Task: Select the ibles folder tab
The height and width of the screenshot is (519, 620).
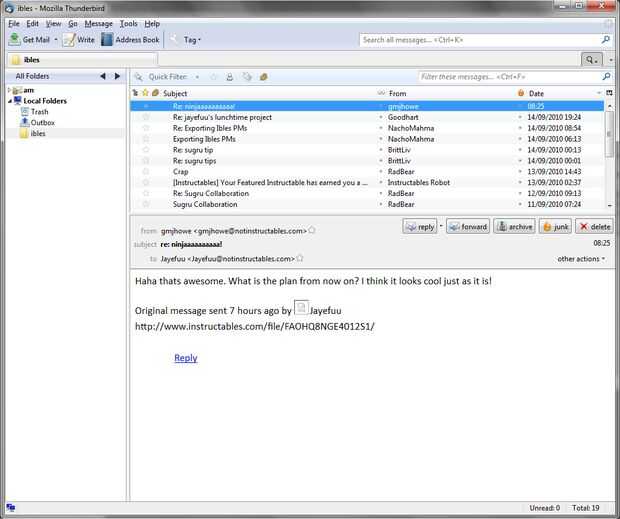Action: point(82,60)
